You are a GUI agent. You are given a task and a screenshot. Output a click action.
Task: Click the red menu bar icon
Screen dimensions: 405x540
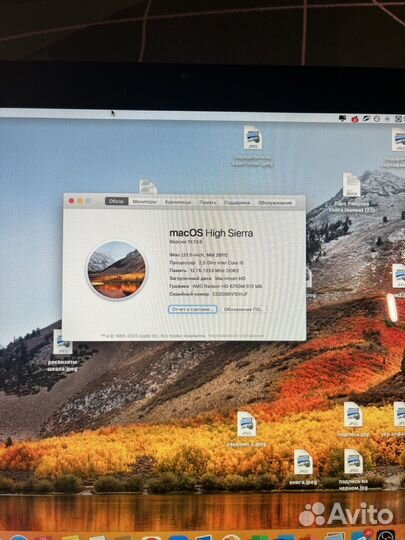(x=355, y=119)
